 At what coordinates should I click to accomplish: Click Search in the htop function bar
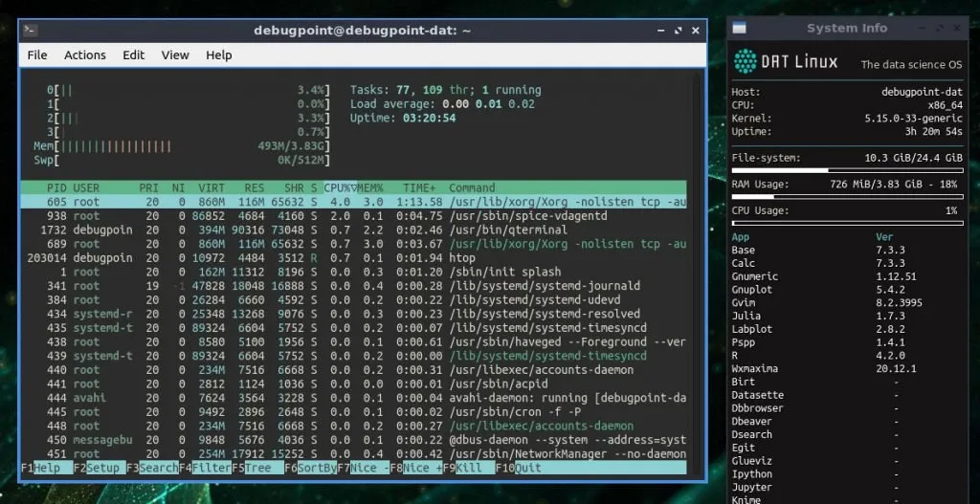coord(158,469)
